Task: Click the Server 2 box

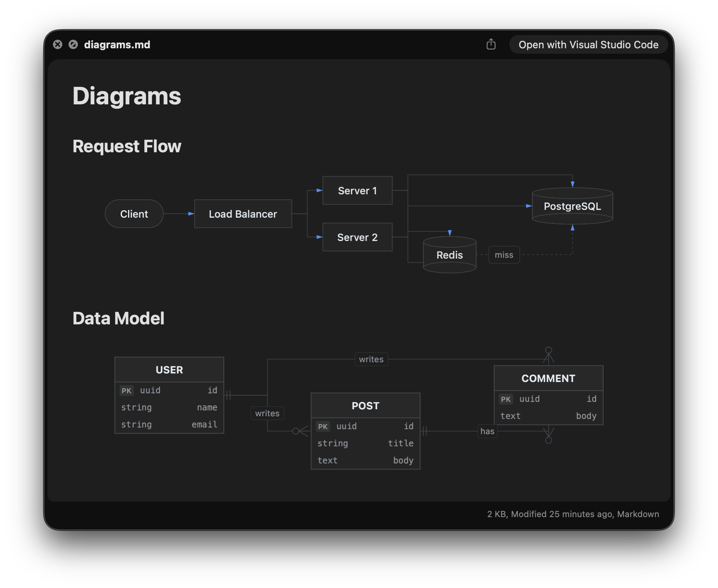Action: pos(357,237)
